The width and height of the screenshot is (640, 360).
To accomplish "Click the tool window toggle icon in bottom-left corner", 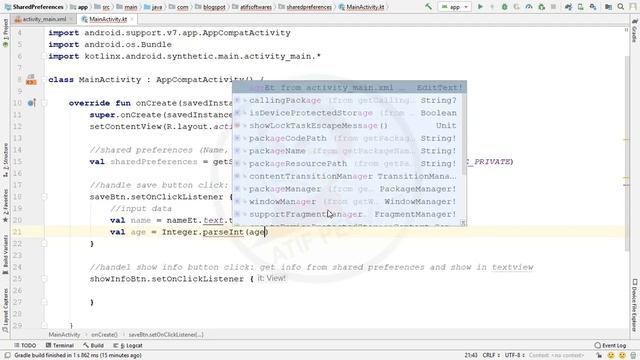I will [7, 355].
